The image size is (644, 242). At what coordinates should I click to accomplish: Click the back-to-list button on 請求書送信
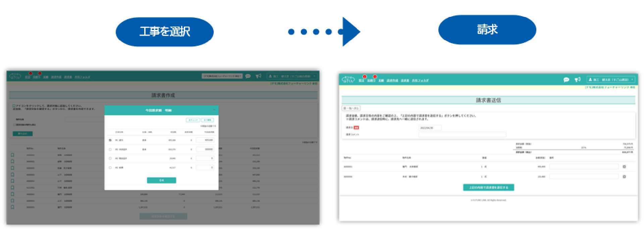click(x=351, y=108)
